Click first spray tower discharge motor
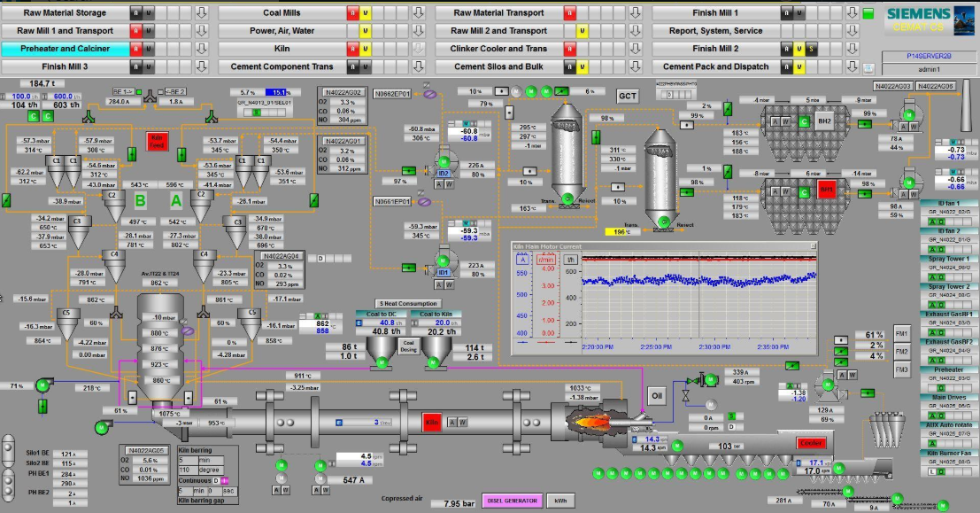 [567, 199]
